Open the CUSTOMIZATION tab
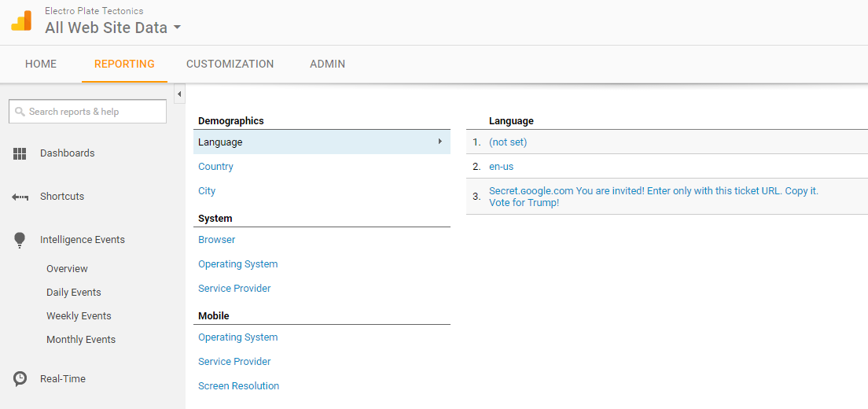The width and height of the screenshot is (868, 409). pyautogui.click(x=230, y=64)
